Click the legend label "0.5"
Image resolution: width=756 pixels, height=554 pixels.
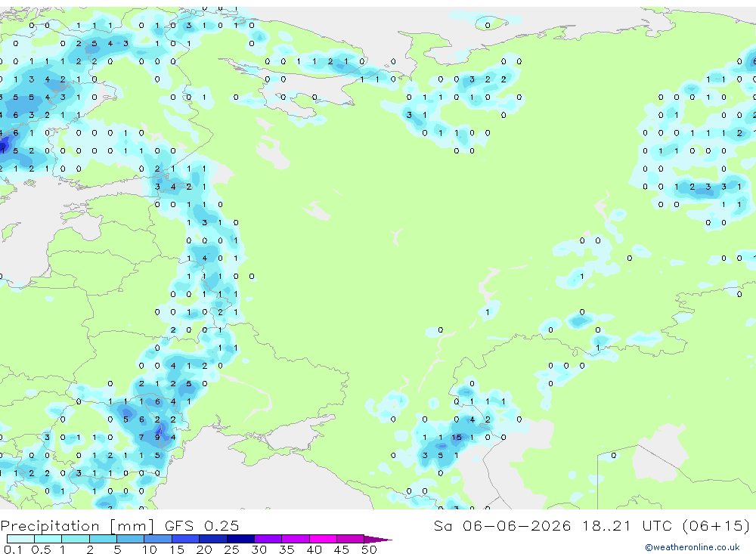coord(41,549)
